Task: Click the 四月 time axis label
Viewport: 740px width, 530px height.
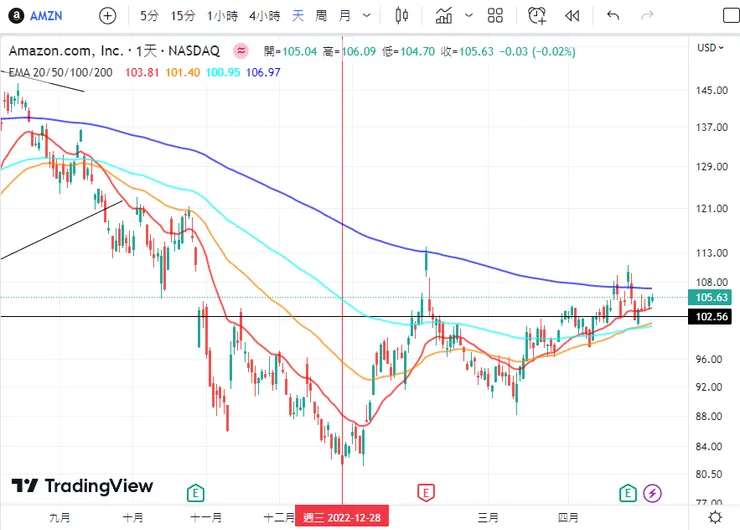Action: pyautogui.click(x=568, y=518)
